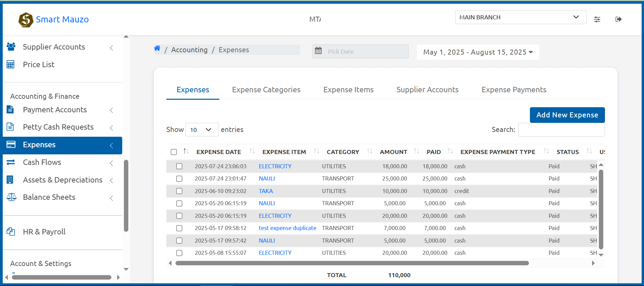Click the Petty Cash Requests icon

point(10,127)
